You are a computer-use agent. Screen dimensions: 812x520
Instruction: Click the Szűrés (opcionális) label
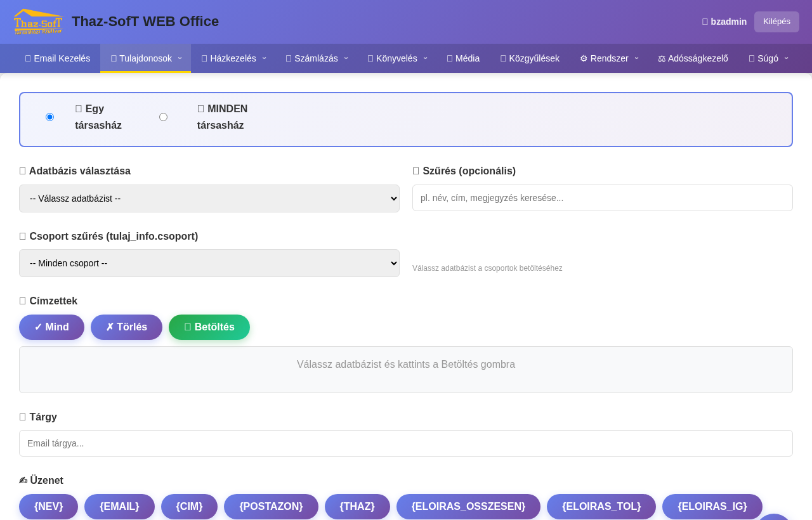[464, 171]
